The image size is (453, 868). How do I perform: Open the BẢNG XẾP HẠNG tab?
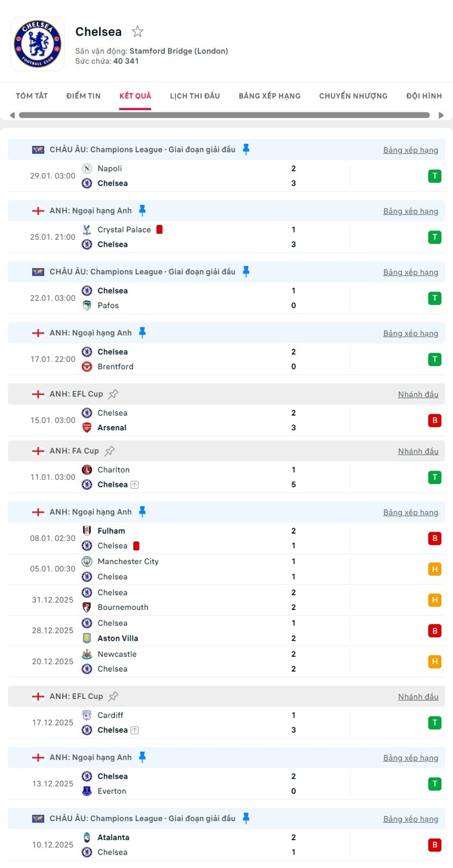(x=269, y=96)
